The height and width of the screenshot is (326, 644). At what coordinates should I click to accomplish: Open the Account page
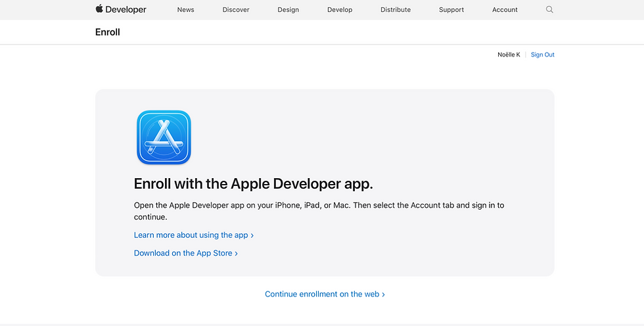coord(505,9)
